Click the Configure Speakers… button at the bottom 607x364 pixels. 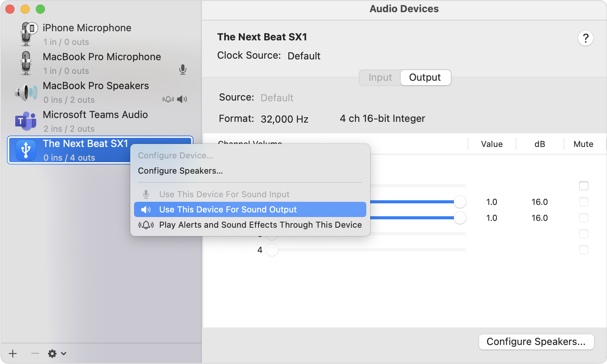536,342
